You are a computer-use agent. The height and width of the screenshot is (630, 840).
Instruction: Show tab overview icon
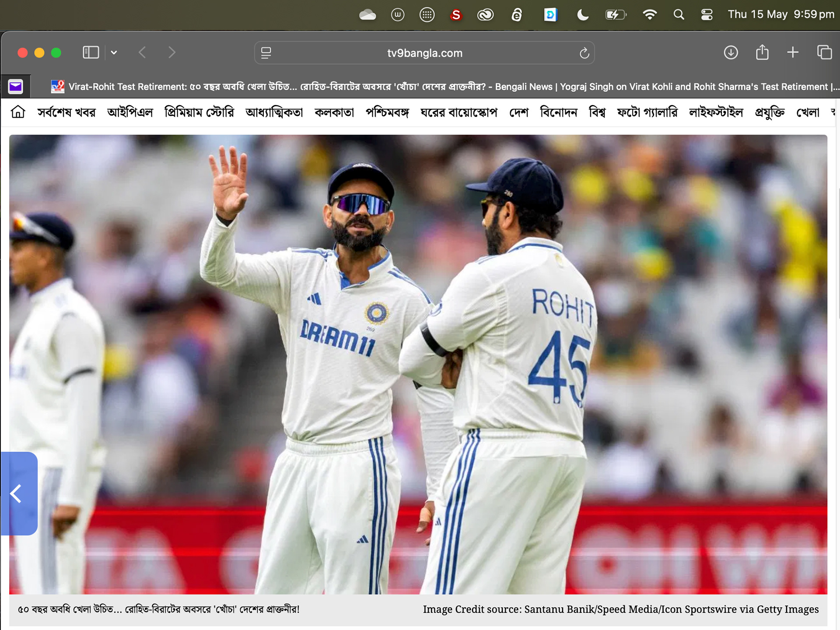(824, 52)
